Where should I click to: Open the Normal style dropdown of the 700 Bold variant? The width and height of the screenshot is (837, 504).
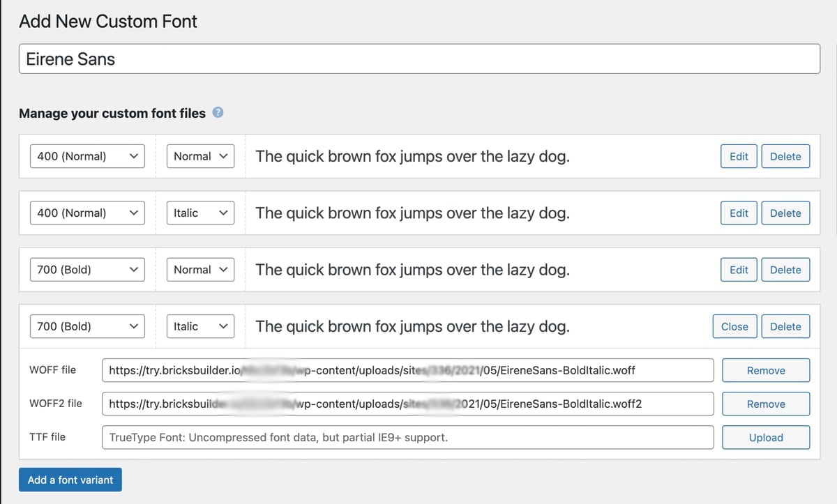[200, 269]
